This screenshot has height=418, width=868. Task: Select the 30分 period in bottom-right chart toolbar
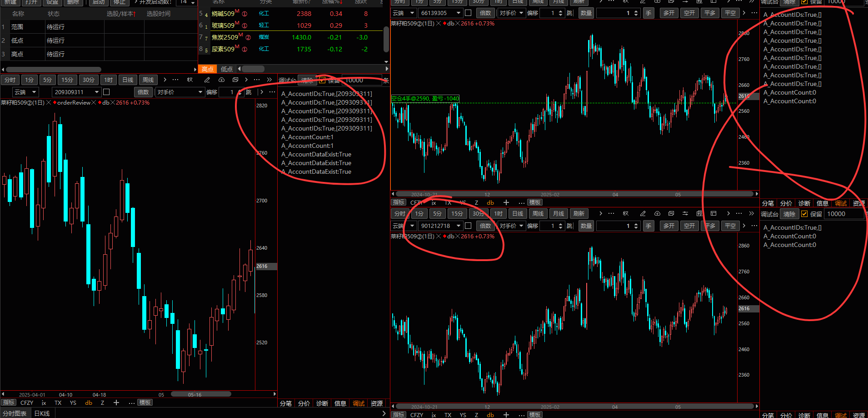(x=478, y=213)
